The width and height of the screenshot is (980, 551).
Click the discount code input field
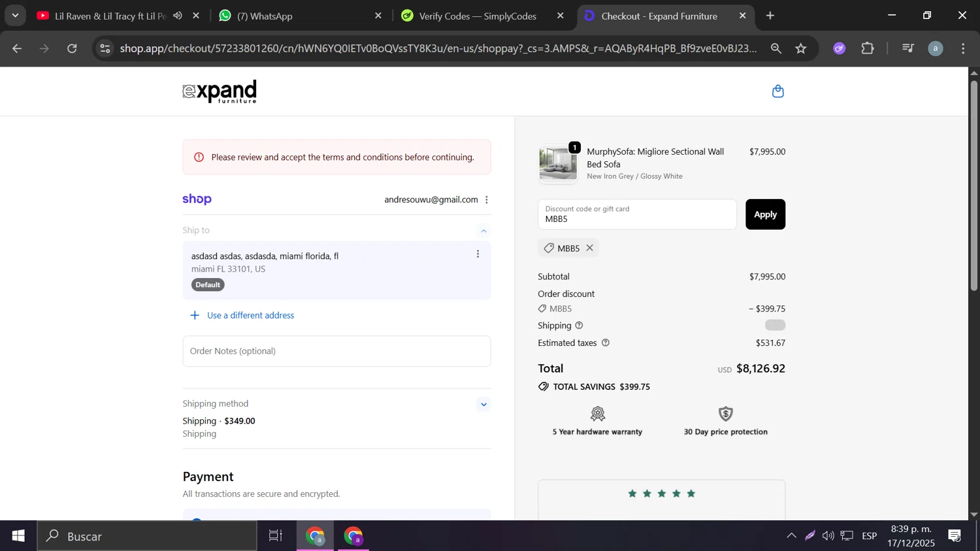pos(637,214)
